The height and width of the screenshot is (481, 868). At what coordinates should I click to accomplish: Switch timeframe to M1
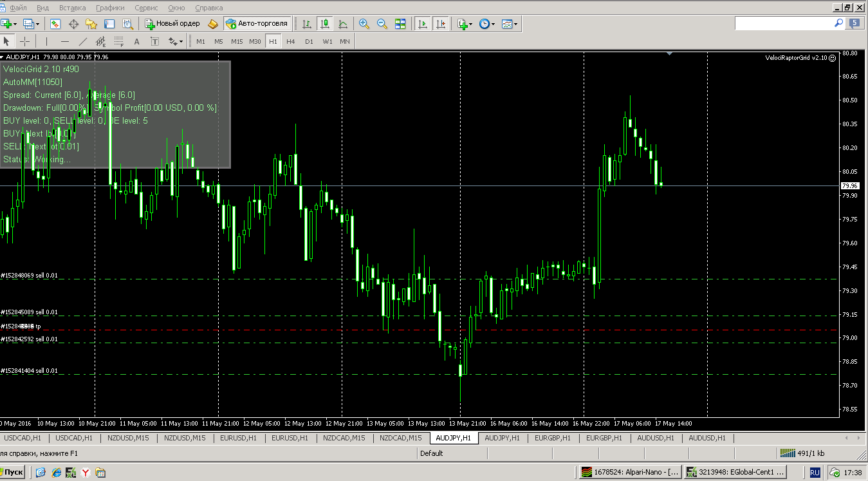pos(201,41)
